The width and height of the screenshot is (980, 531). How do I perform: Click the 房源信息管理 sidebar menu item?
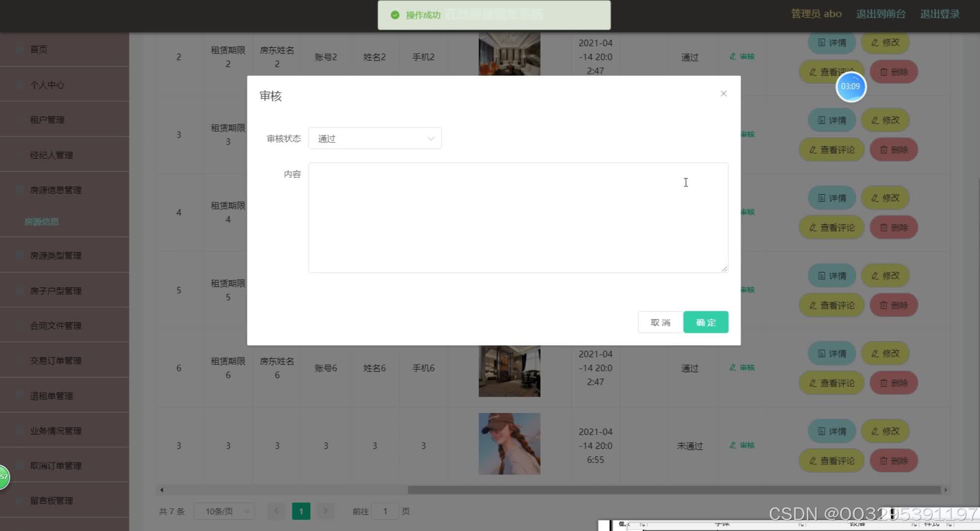[56, 190]
